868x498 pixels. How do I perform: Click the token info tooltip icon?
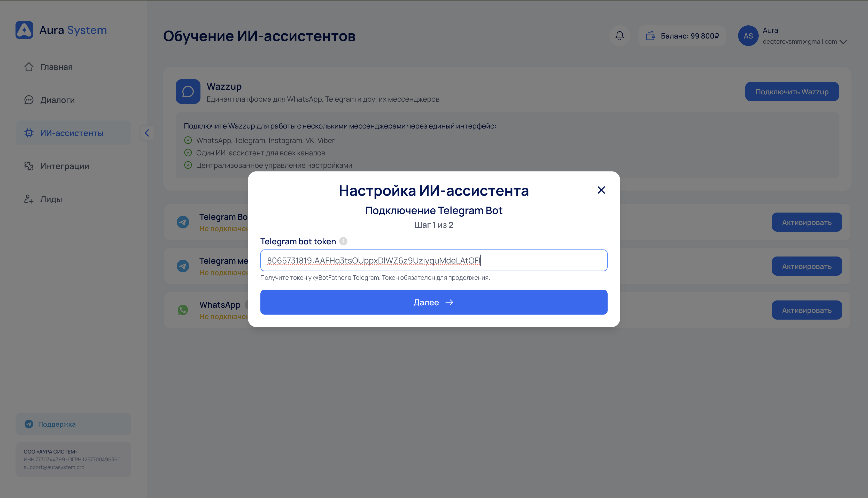343,241
